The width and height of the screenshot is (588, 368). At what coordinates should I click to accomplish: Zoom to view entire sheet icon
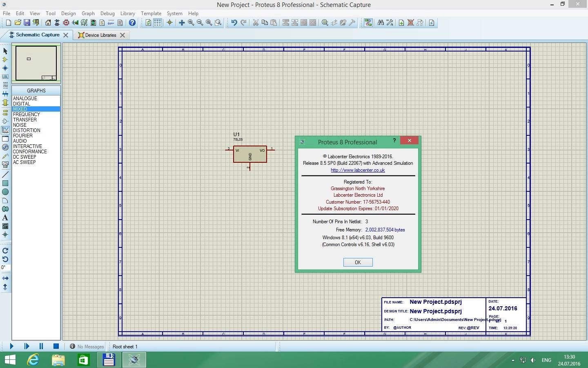tap(209, 22)
